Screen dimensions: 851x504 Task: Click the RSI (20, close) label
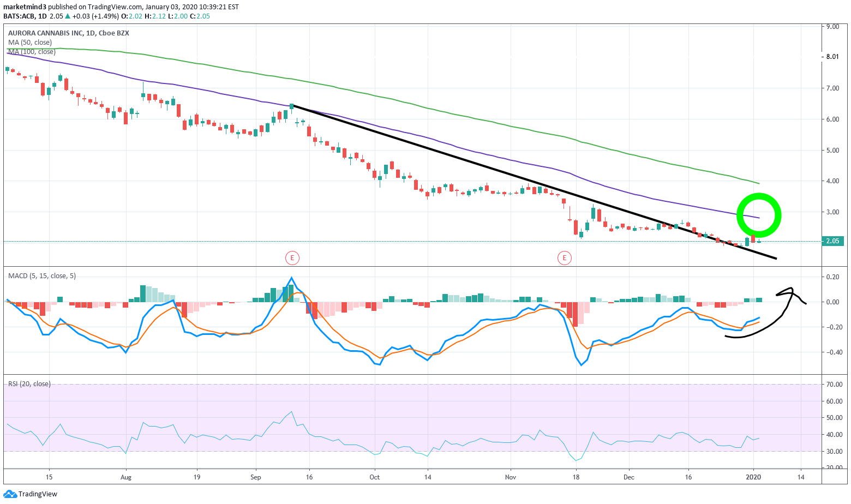tap(29, 384)
